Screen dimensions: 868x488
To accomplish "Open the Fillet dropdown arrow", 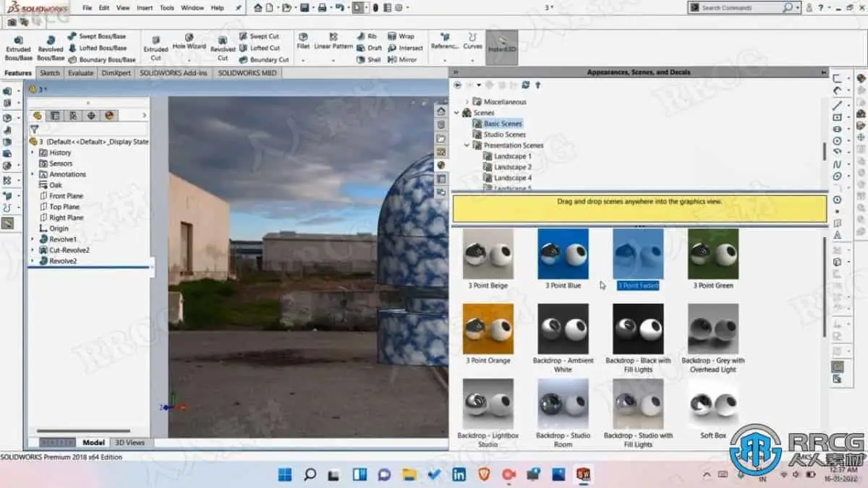I will pos(303,59).
